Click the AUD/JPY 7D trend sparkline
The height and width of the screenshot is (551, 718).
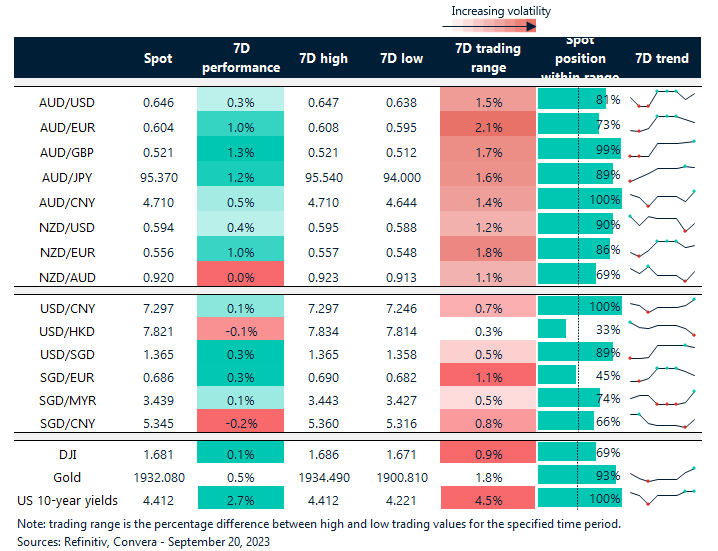(x=662, y=175)
